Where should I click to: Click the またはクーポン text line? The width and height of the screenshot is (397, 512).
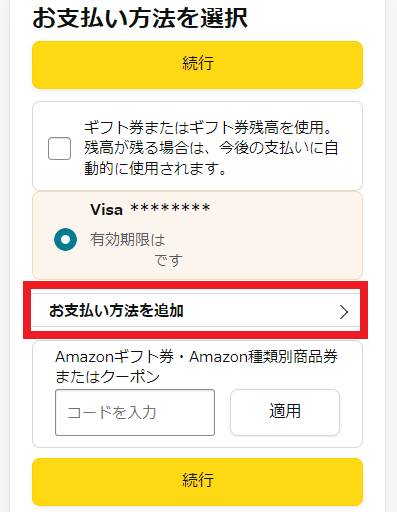click(x=107, y=377)
